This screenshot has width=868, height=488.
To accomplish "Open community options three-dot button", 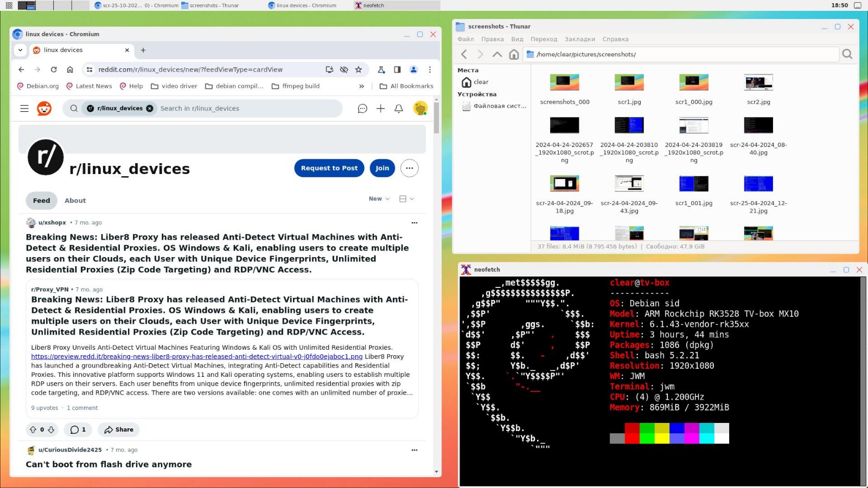I will point(410,168).
